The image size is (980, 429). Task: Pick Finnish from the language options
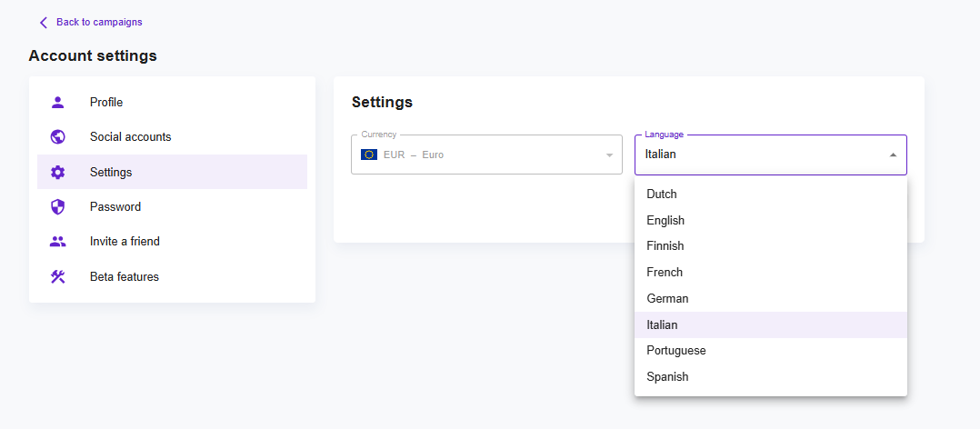[x=665, y=246]
